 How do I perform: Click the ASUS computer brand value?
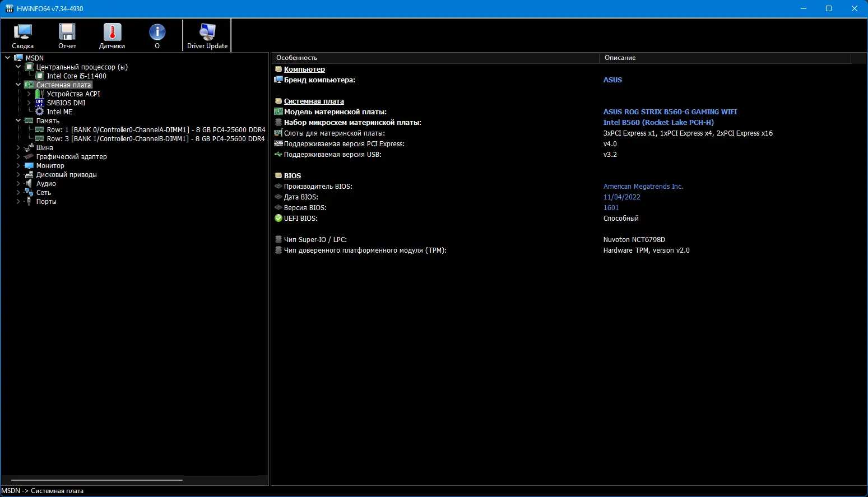612,80
